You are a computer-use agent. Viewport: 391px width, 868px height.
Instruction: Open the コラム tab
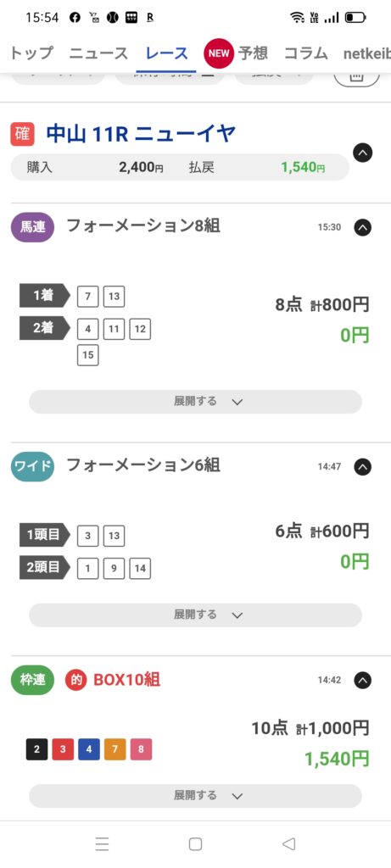305,53
